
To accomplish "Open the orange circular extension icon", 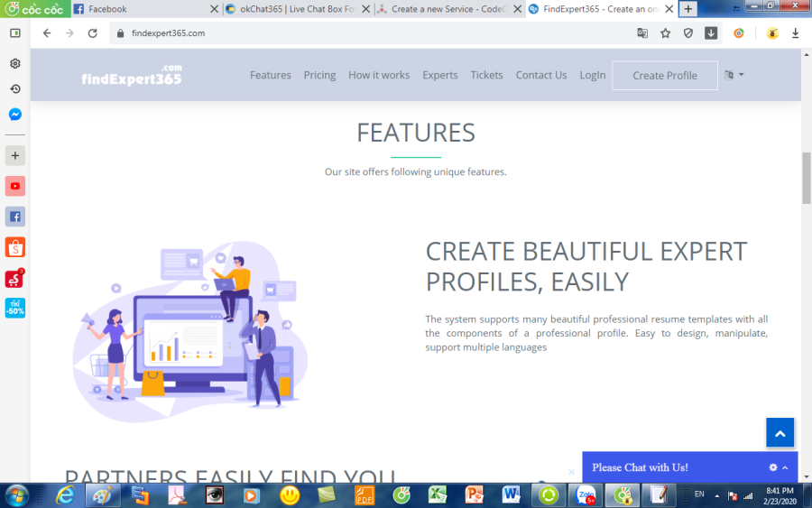I will tap(739, 33).
